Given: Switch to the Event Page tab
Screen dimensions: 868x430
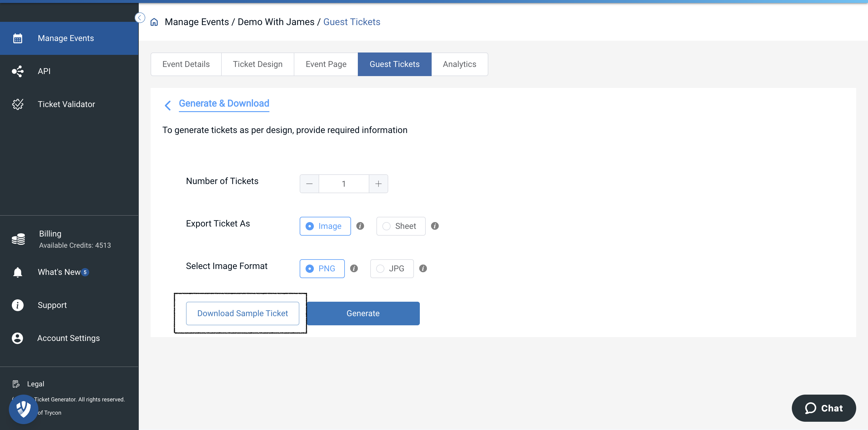Looking at the screenshot, I should [x=326, y=64].
